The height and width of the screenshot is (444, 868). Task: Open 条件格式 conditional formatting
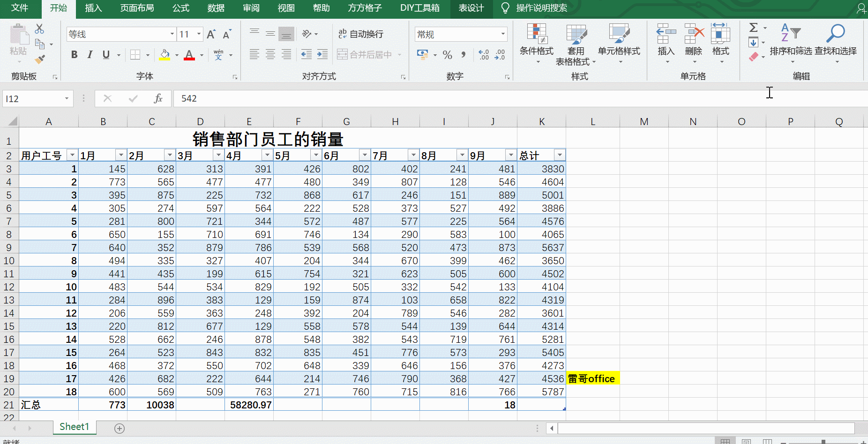(537, 44)
